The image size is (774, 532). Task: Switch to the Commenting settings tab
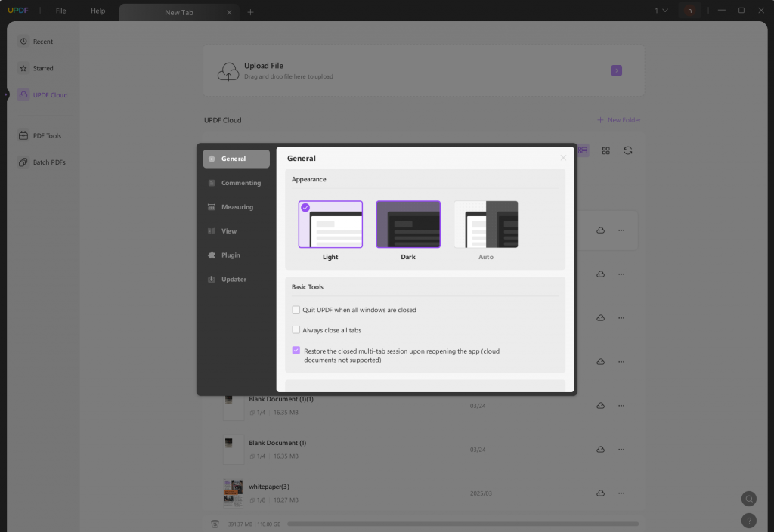tap(236, 182)
